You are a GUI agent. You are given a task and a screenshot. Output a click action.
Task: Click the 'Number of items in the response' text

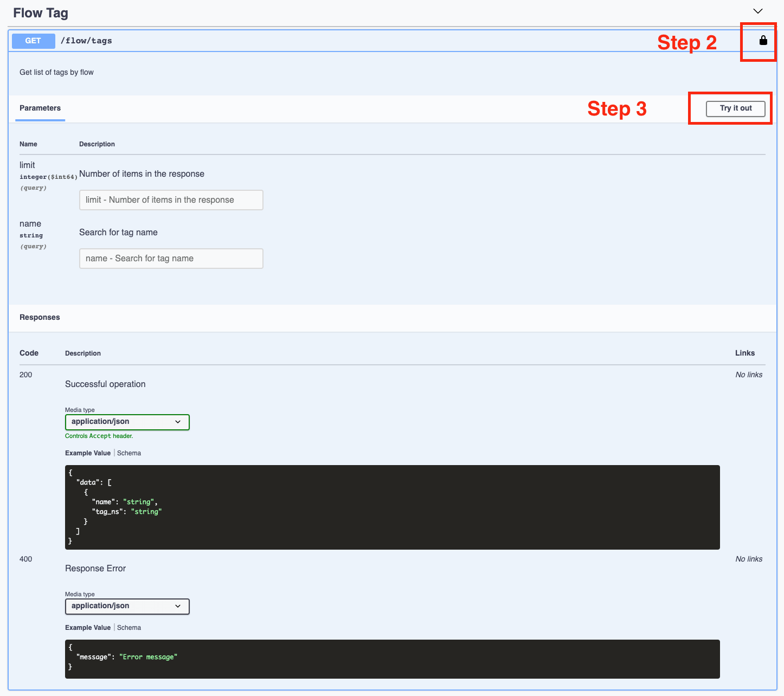pos(142,174)
